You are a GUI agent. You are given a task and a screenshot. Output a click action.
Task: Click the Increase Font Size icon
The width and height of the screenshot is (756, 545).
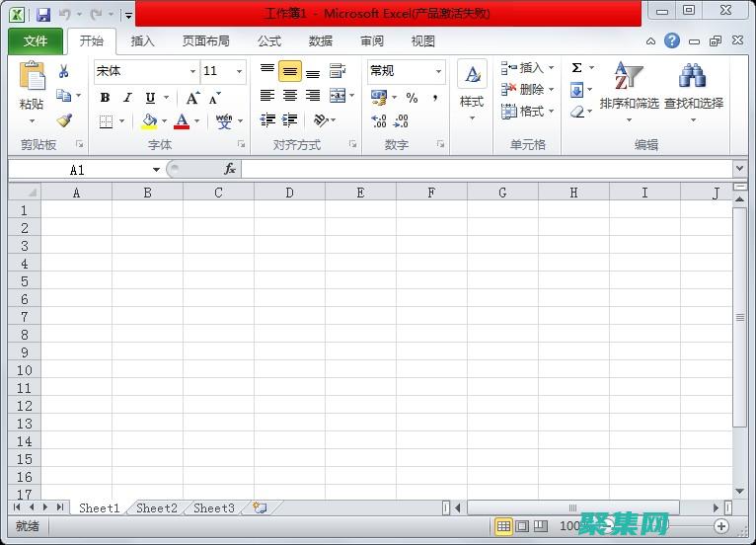[x=192, y=98]
